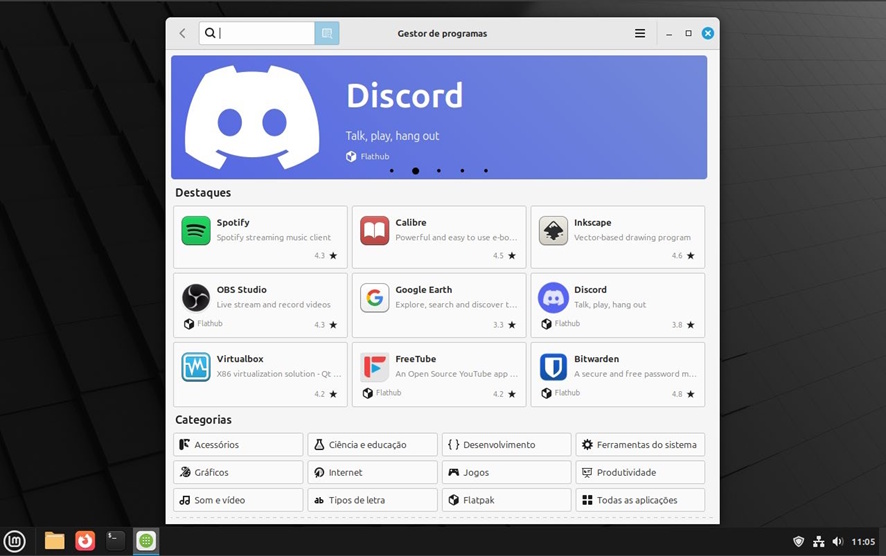Open the Linux Mint start menu
The image size is (886, 556).
click(15, 541)
